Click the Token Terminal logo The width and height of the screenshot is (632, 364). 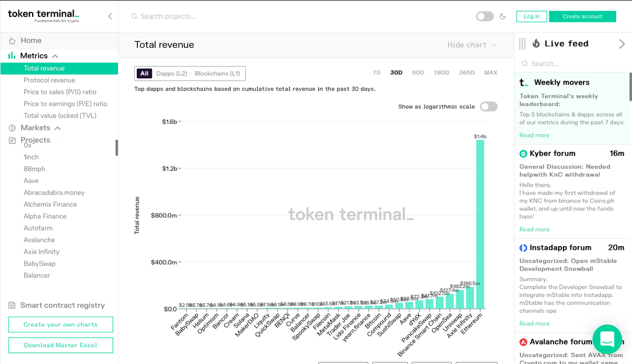pyautogui.click(x=44, y=15)
